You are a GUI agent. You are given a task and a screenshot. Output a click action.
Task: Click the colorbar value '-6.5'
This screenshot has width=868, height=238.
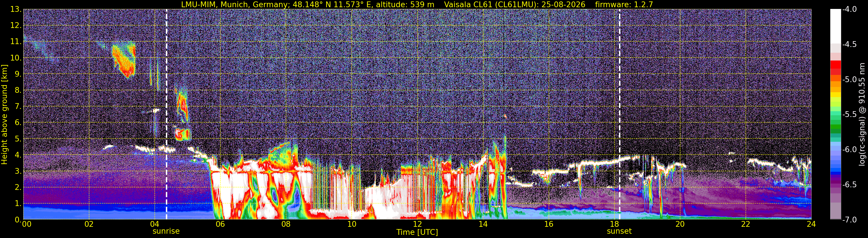tap(850, 185)
